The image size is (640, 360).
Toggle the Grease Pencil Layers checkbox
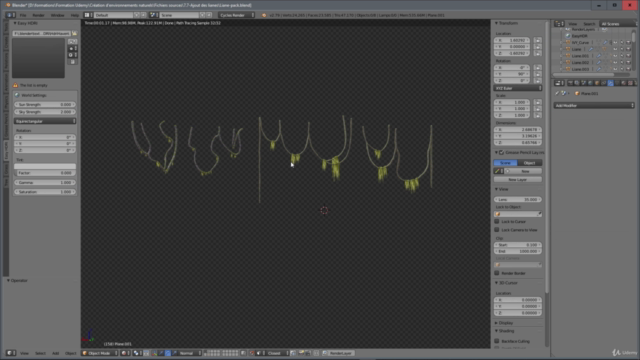tap(502, 153)
